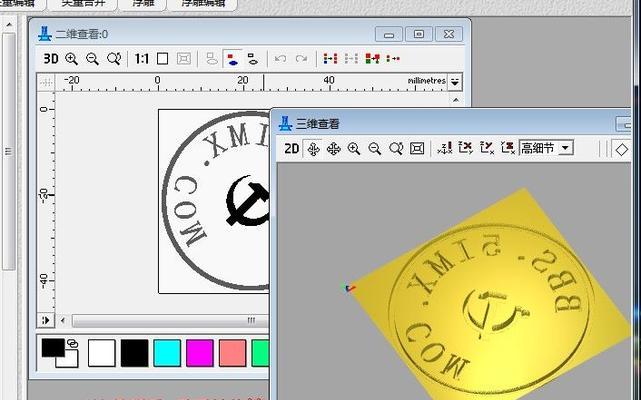
Task: Select the pan view tool in 3D window
Action: [x=334, y=148]
